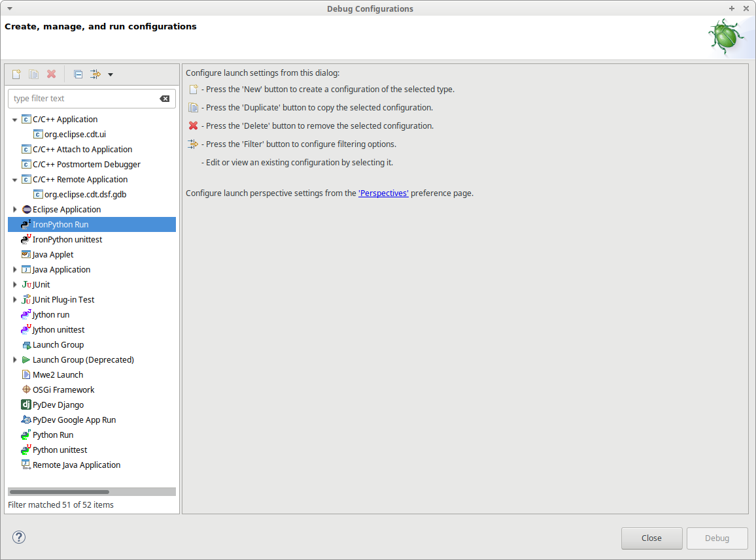Expand the Launch Group (Deprecated) node
Screen dimensions: 756x560
tap(14, 359)
